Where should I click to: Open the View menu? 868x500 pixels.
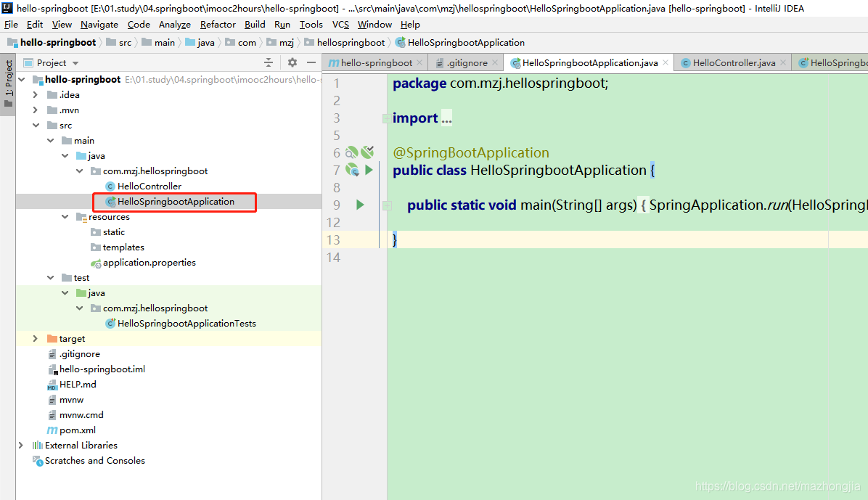[x=62, y=25]
